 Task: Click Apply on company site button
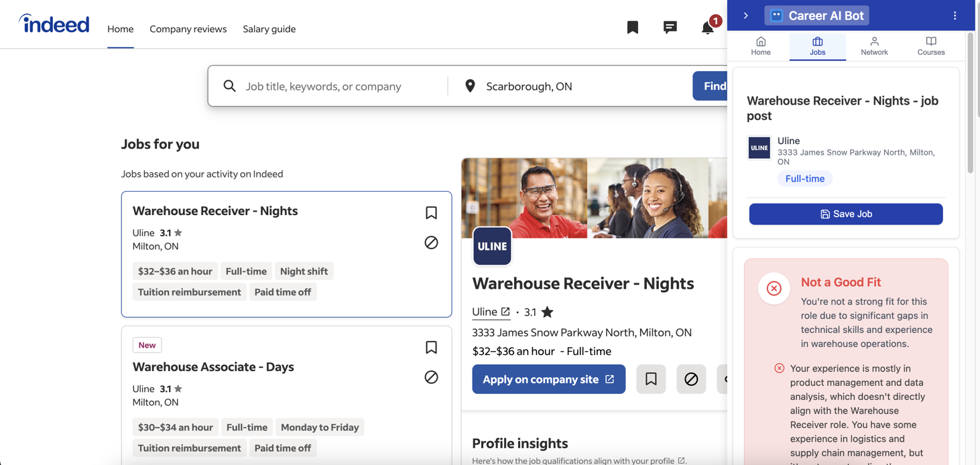click(548, 379)
